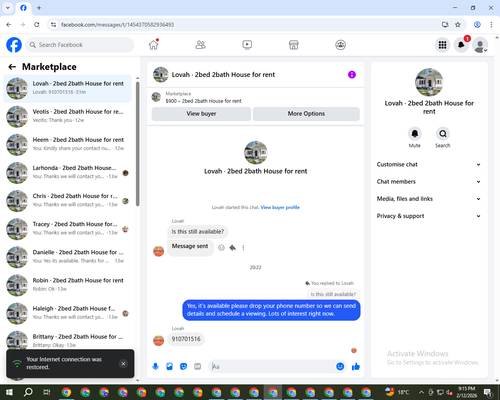
Task: Reload the page in the browser
Action: (x=37, y=25)
